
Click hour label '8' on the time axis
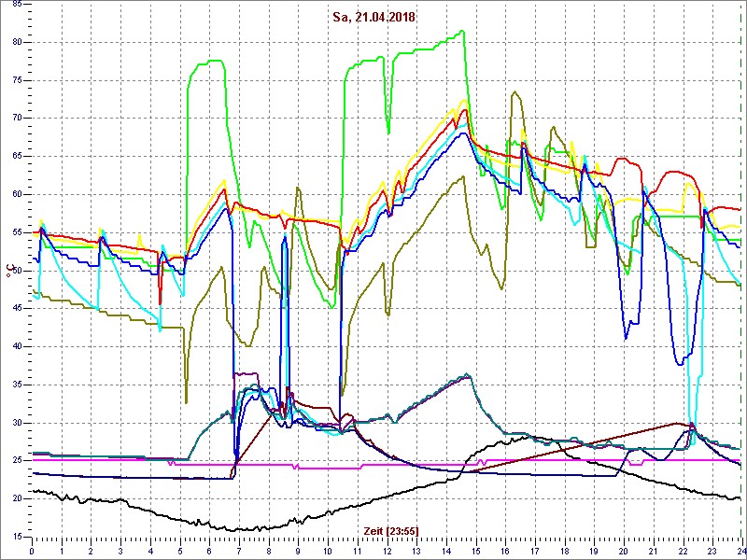pyautogui.click(x=268, y=552)
